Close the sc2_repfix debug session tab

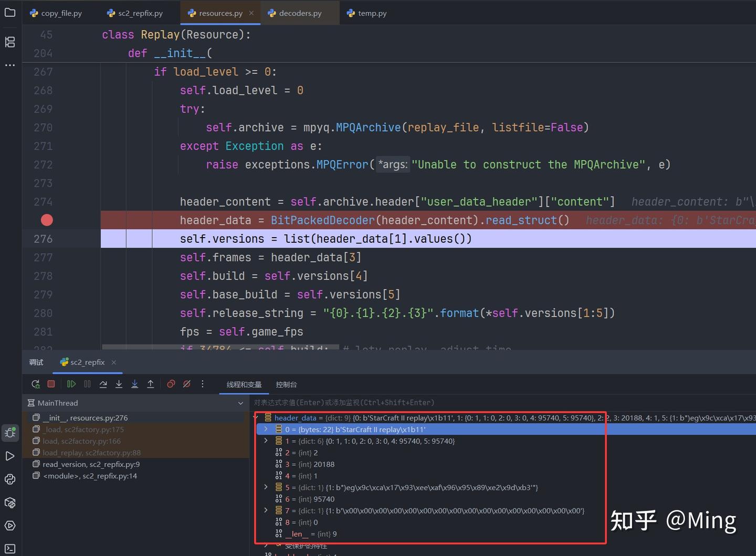click(114, 362)
